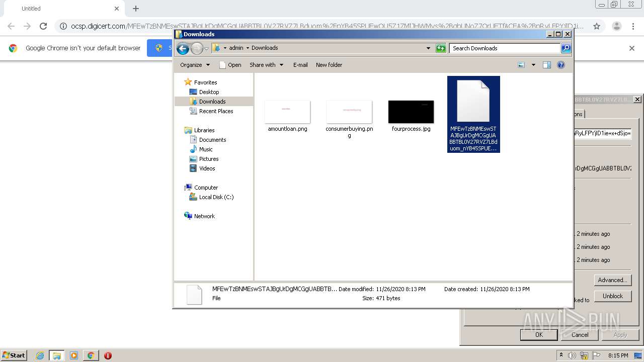644x362 pixels.
Task: View site information icon in address bar
Action: tap(63, 26)
